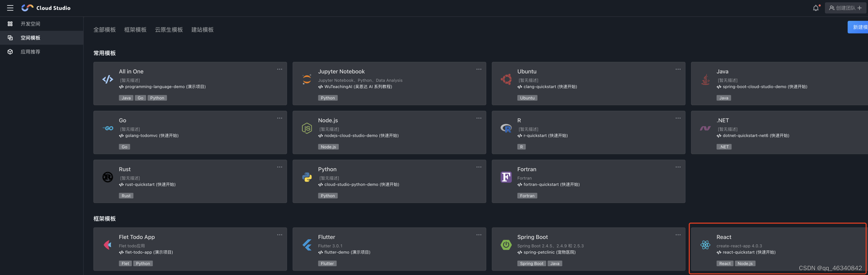
Task: Click the Fortran F logo icon
Action: click(x=506, y=177)
